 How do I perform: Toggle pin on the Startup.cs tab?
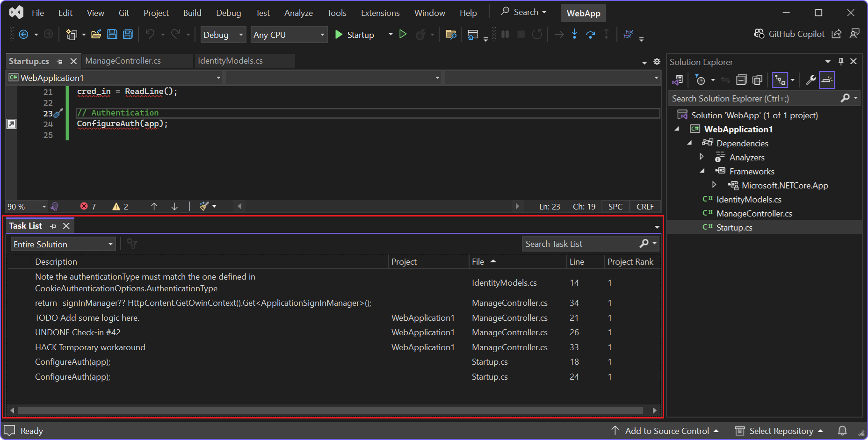coord(60,61)
